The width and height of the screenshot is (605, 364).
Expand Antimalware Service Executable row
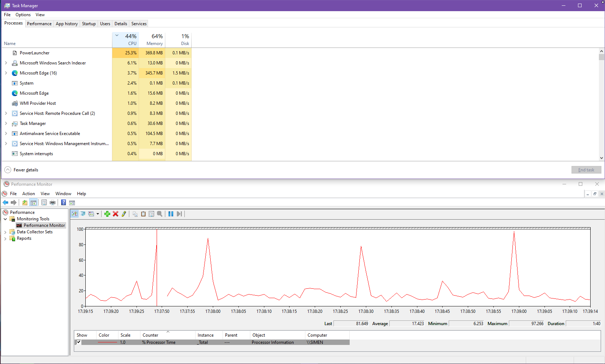click(6, 134)
